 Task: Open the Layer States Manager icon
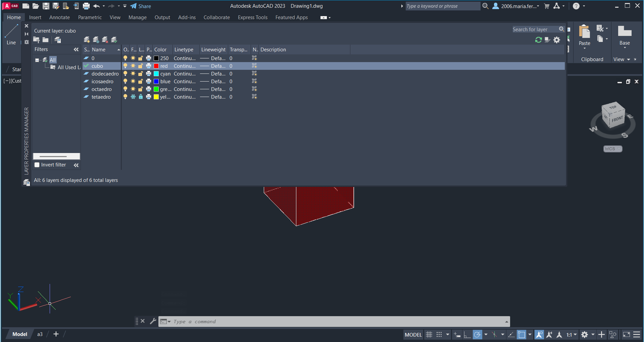click(x=58, y=40)
